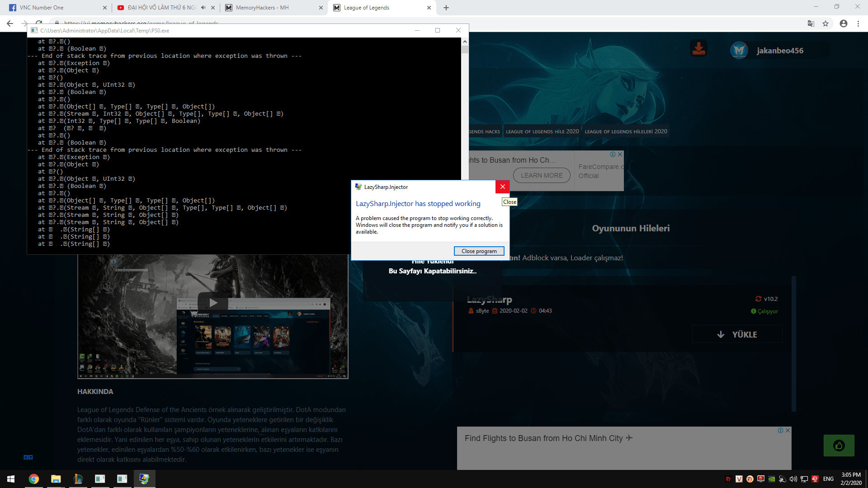The image size is (868, 488).
Task: Open the Chrome three-dot menu
Action: pos(858,23)
